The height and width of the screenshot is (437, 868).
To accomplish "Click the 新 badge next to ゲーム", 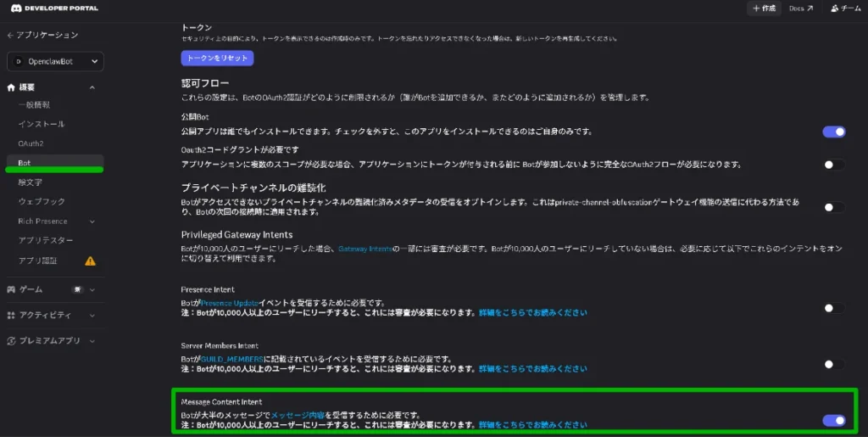I will (x=77, y=289).
